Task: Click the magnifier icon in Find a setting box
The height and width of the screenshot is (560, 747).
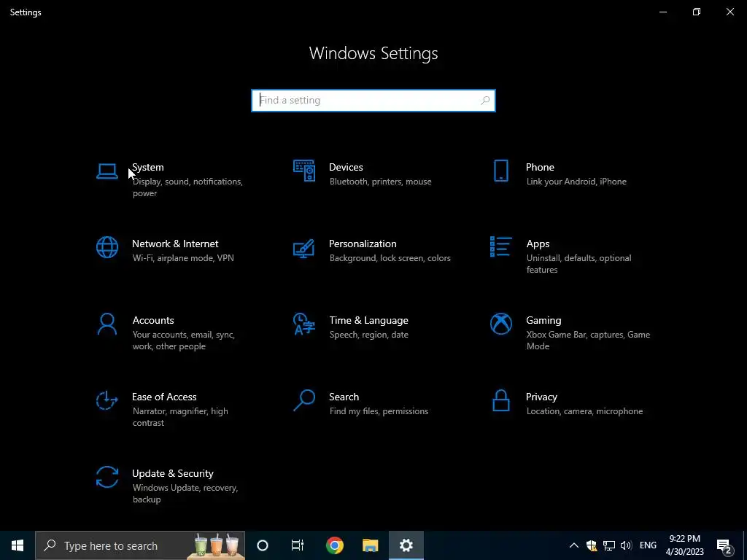Action: point(485,101)
